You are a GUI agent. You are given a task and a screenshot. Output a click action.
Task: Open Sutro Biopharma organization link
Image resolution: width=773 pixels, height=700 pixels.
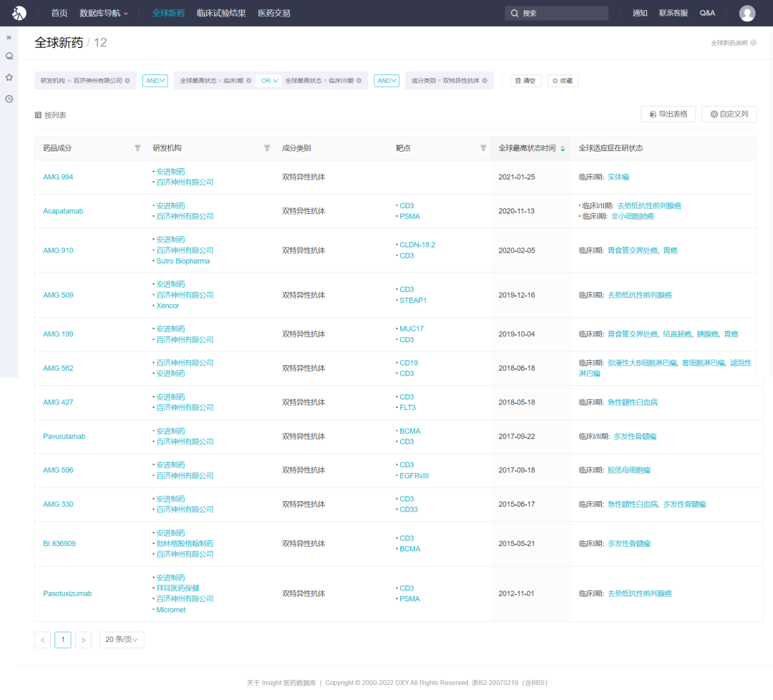[183, 261]
